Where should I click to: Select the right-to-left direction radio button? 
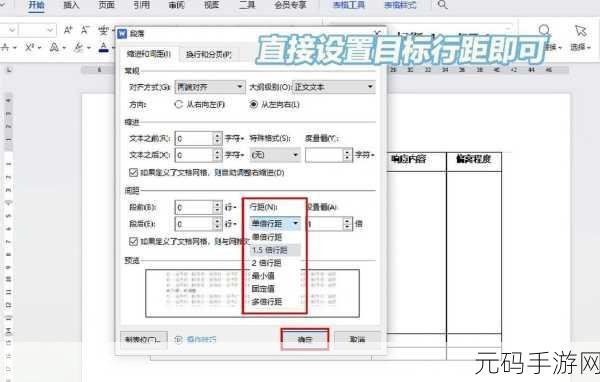(x=178, y=104)
